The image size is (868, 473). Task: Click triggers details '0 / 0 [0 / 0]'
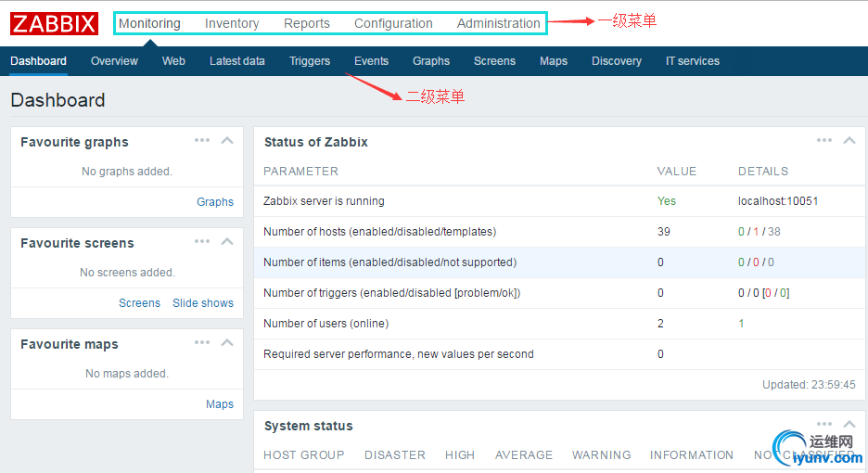point(764,292)
